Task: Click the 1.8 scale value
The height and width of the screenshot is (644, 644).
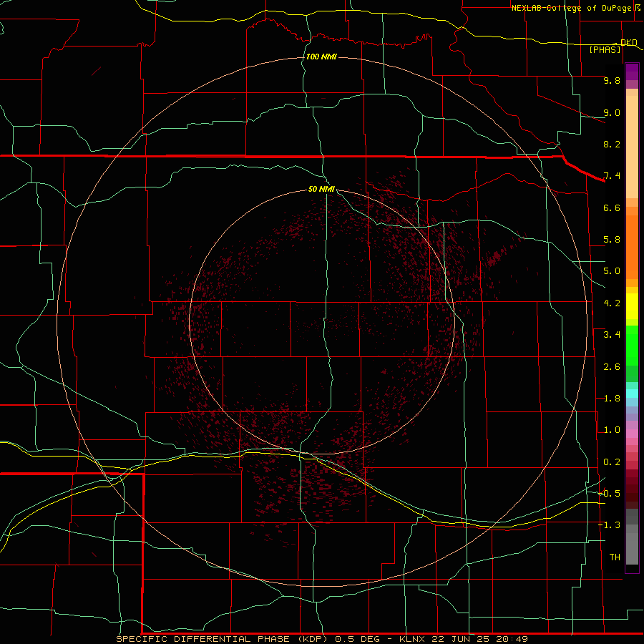Action: (x=612, y=399)
